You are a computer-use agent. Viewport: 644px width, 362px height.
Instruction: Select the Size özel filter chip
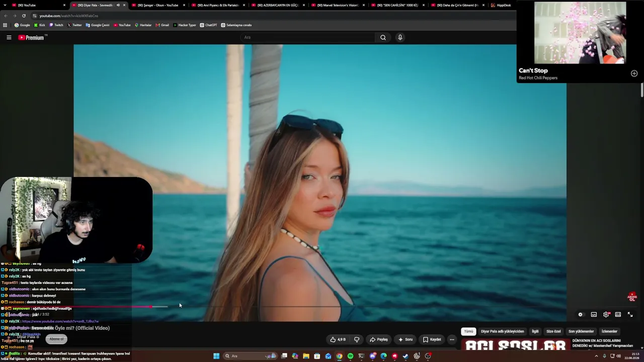(553, 331)
